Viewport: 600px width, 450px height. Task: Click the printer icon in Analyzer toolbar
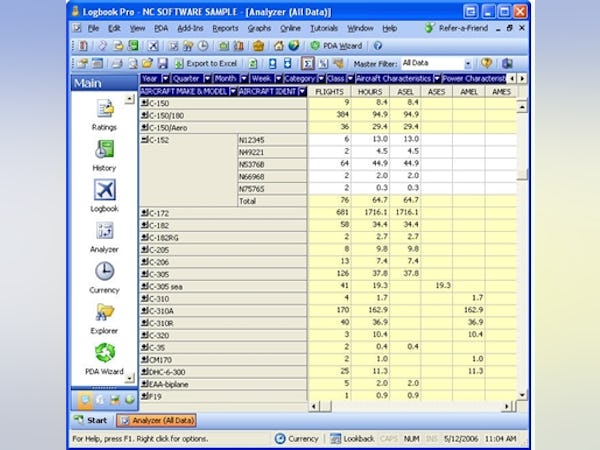pyautogui.click(x=117, y=64)
